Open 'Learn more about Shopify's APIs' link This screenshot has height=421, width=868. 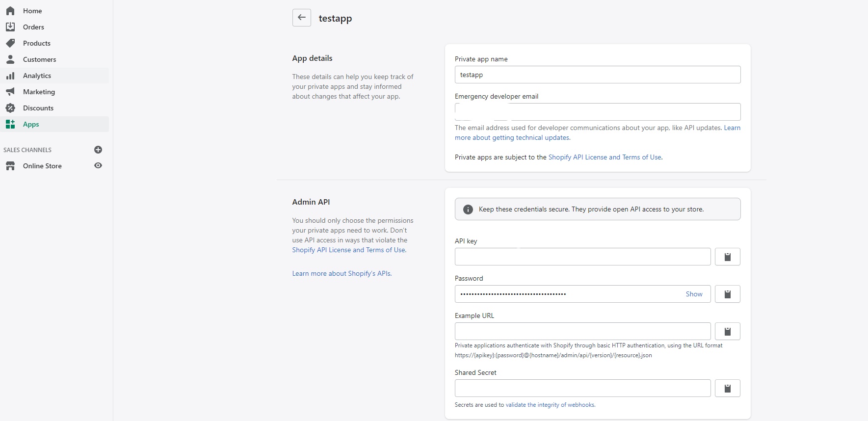(342, 273)
